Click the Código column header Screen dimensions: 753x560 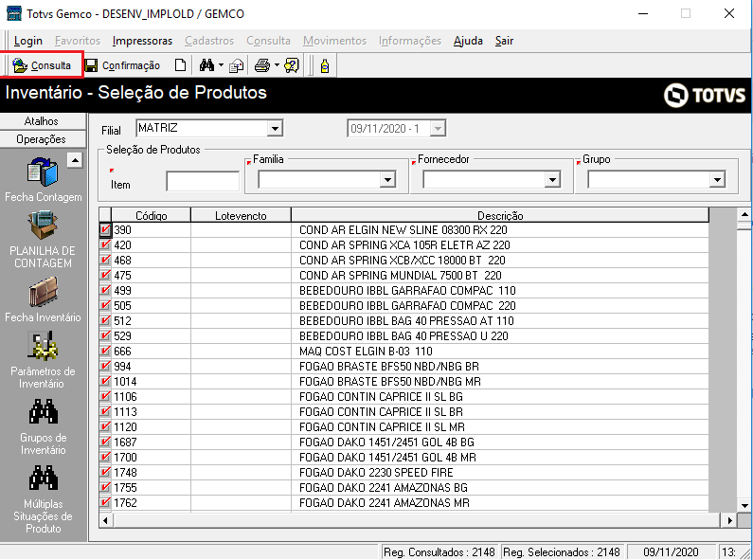coord(151,215)
